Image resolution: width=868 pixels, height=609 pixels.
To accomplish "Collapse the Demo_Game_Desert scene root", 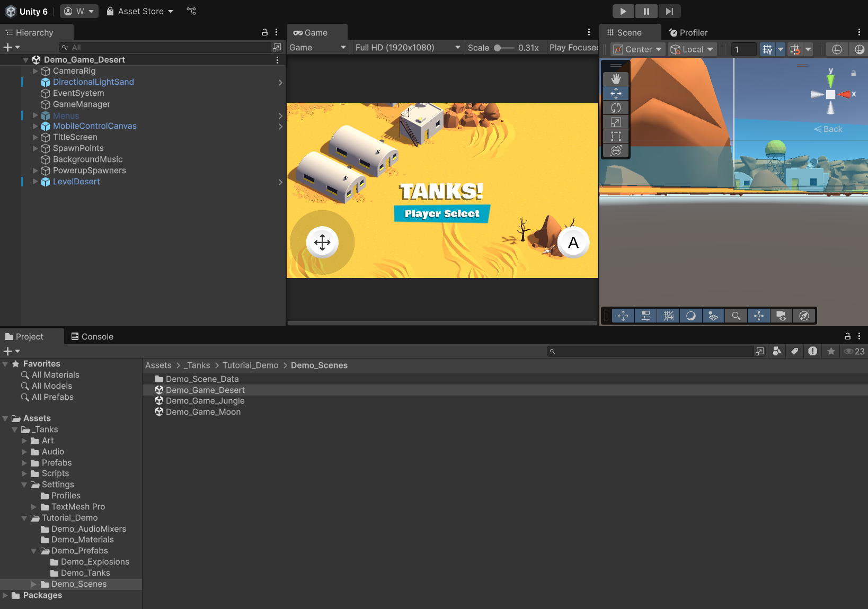I will click(25, 60).
